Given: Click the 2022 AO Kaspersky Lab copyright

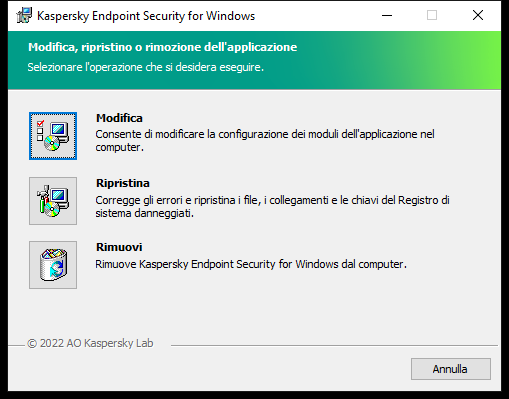Looking at the screenshot, I should point(90,343).
